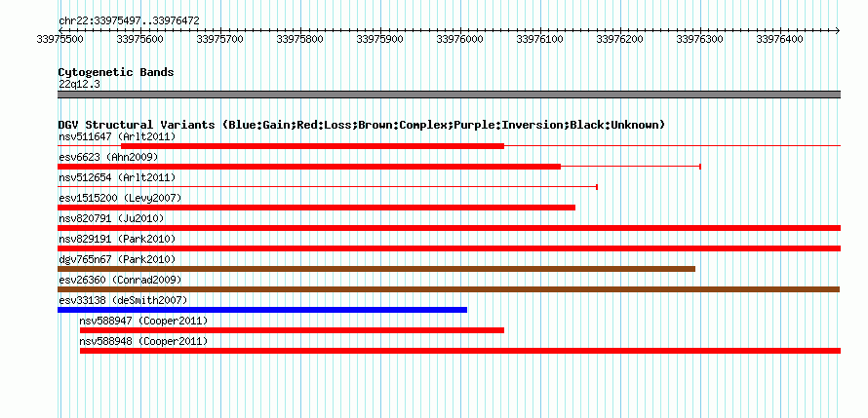This screenshot has width=868, height=418.
Task: Click the esv6623 (Ahn2009) label
Action: coord(108,157)
